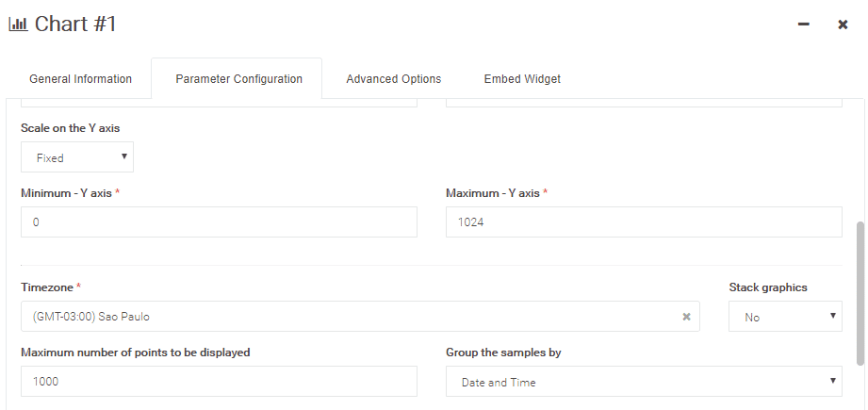Open the Scale on the Y axis dropdown
This screenshot has height=410, width=868.
[77, 157]
